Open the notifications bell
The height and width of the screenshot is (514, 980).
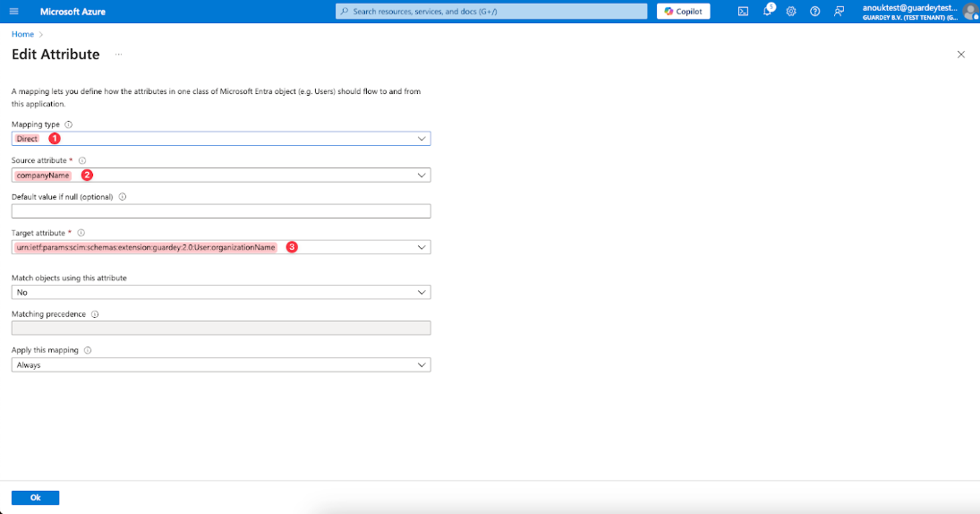click(767, 12)
